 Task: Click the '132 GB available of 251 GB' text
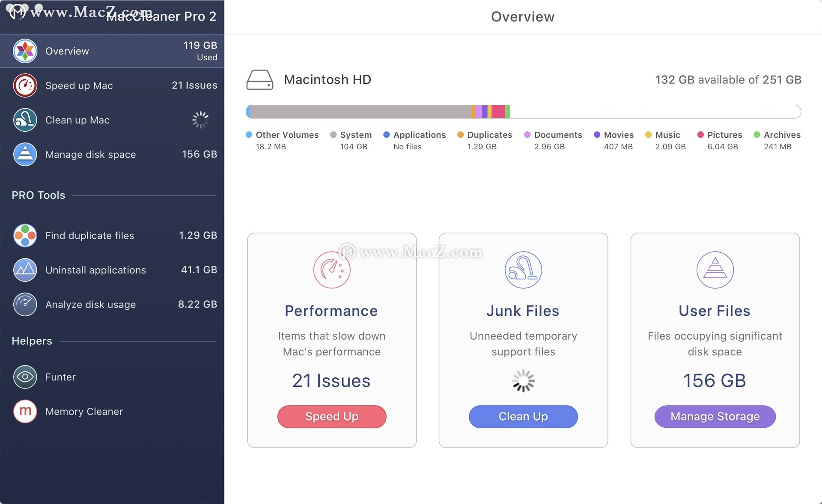tap(728, 80)
